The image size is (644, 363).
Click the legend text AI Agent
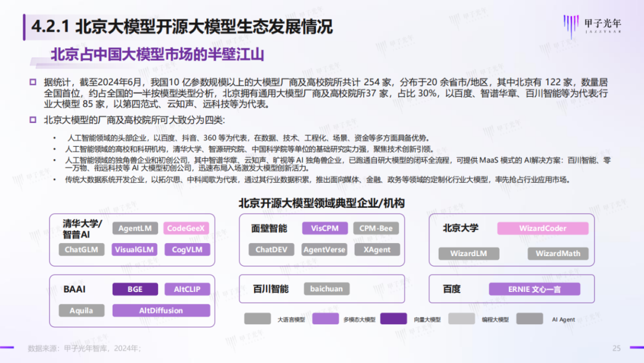click(563, 319)
